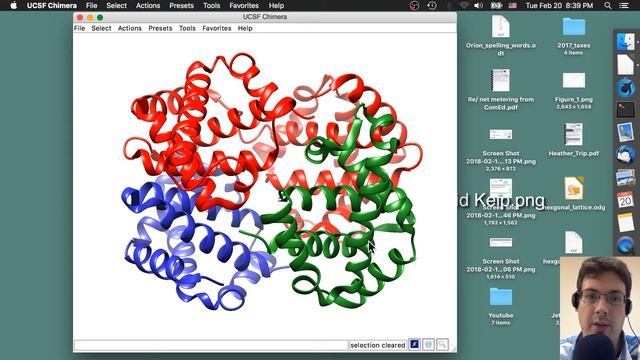Click the date and time in menu bar
The image size is (640, 360).
(x=559, y=5)
